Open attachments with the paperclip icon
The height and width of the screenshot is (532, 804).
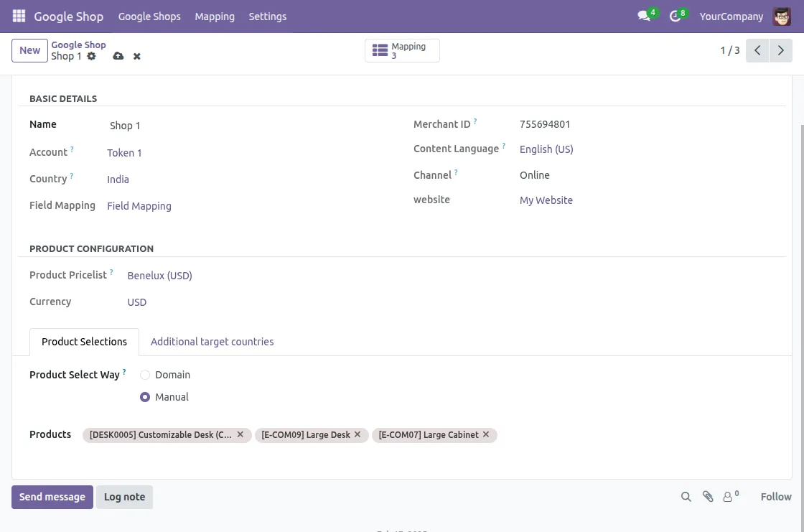(708, 497)
